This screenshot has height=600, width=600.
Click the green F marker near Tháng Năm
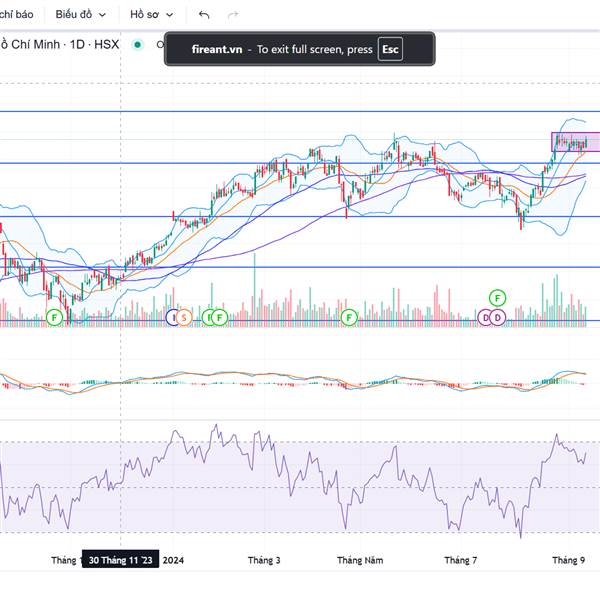(349, 318)
